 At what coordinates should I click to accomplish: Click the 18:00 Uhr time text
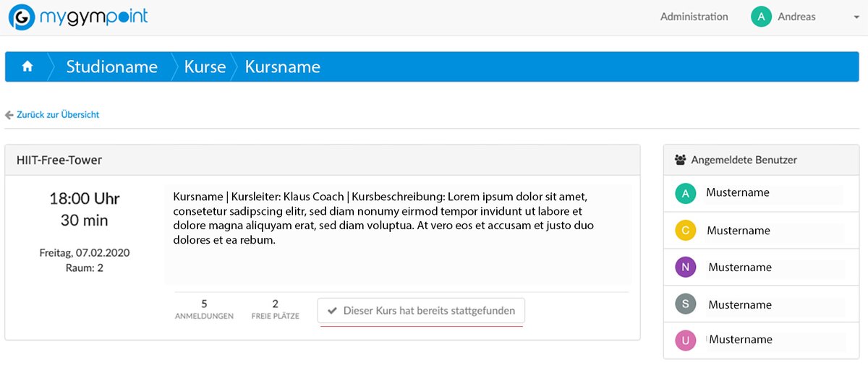(x=85, y=198)
